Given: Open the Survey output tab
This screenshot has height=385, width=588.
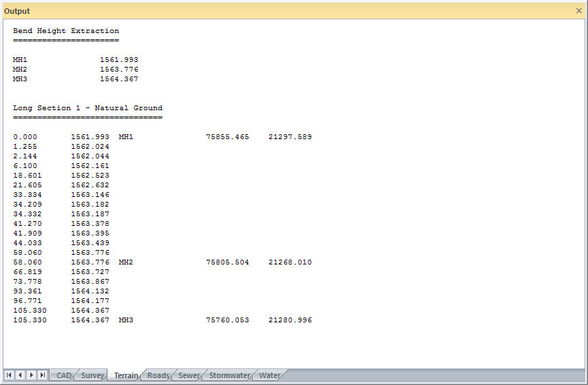Looking at the screenshot, I should 92,376.
